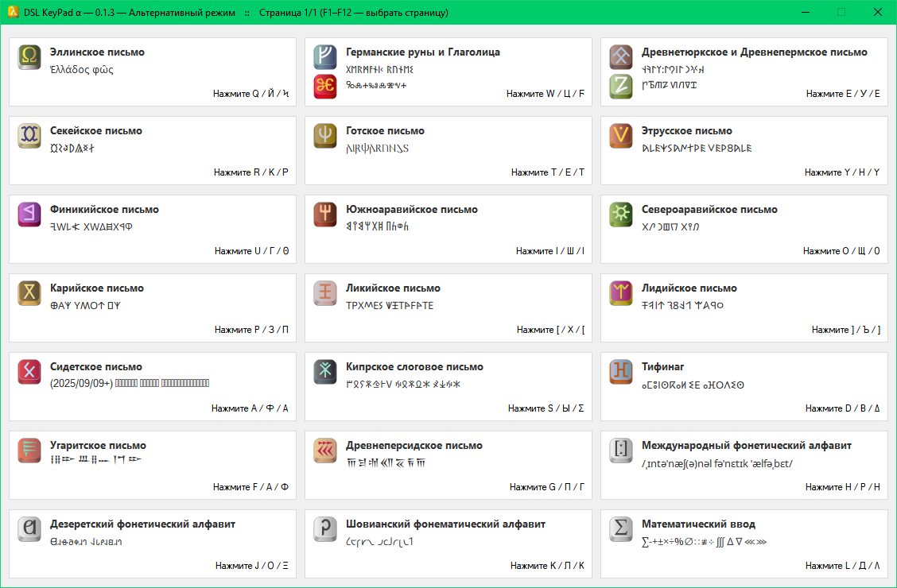The height and width of the screenshot is (588, 897).
Task: Click the Южноаравийское письмо heading
Action: [411, 210]
